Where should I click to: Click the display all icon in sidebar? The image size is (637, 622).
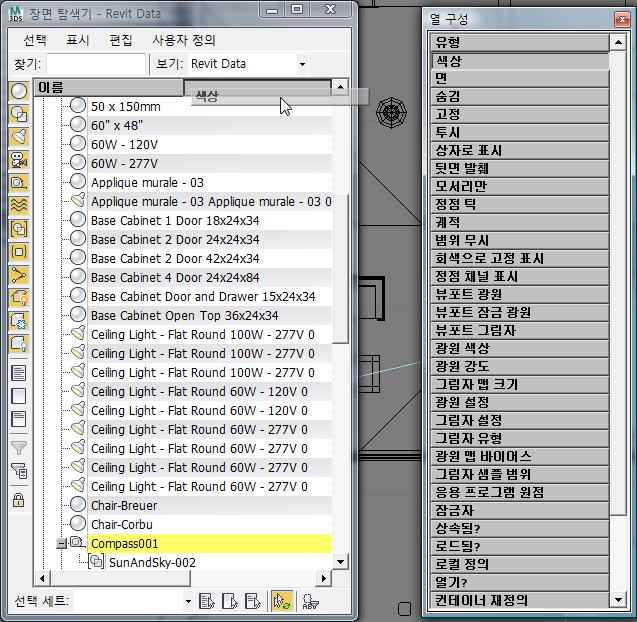pos(19,373)
